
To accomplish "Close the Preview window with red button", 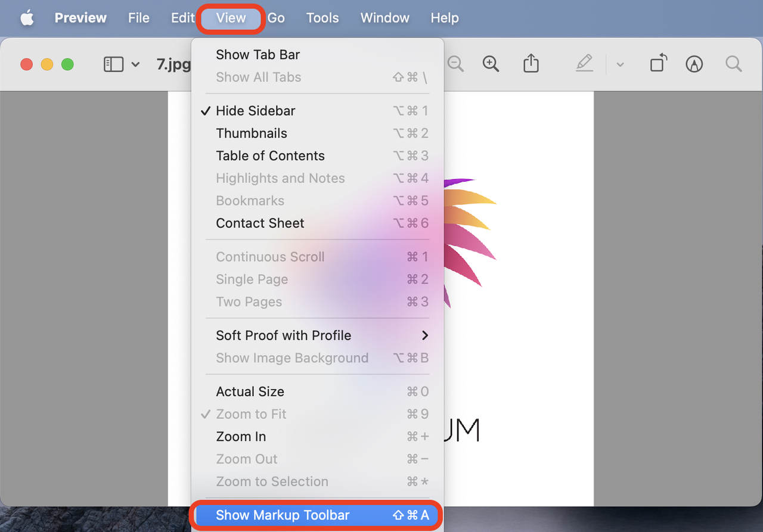I will tap(27, 64).
